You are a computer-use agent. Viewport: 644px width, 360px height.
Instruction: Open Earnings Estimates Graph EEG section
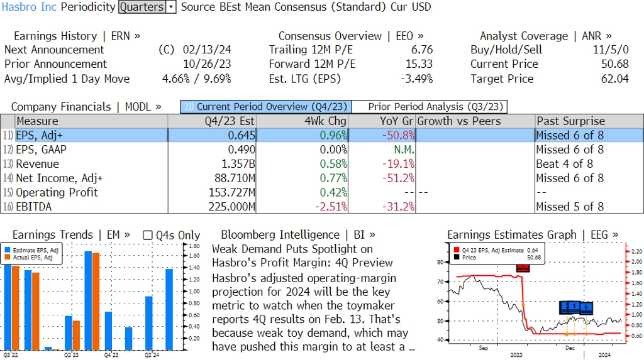coord(533,235)
